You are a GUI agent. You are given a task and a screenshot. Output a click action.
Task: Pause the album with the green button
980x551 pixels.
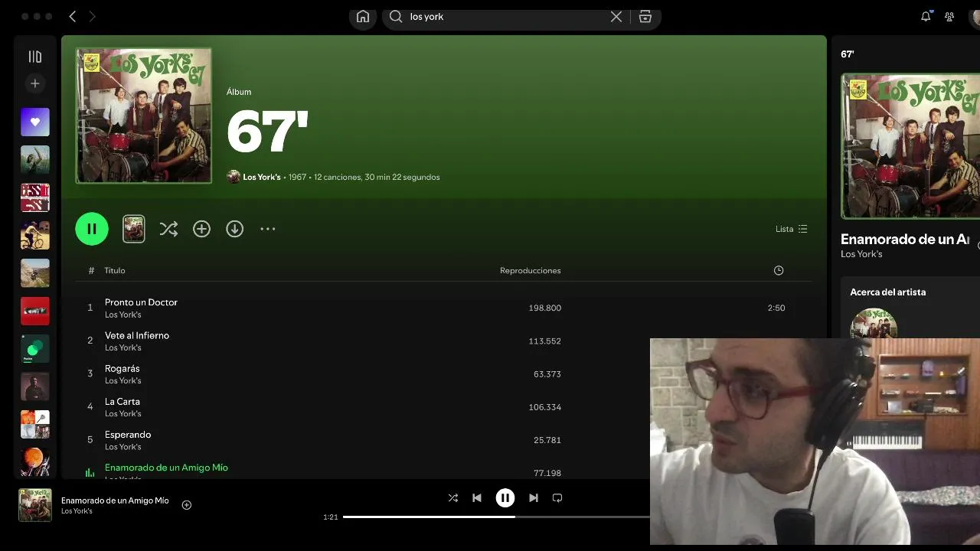tap(92, 229)
